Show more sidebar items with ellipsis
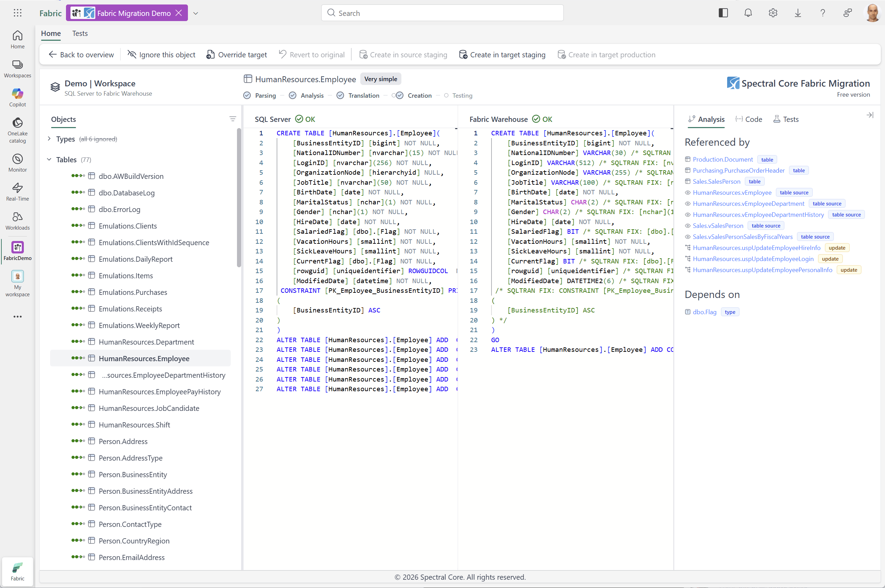885x588 pixels. (x=18, y=317)
